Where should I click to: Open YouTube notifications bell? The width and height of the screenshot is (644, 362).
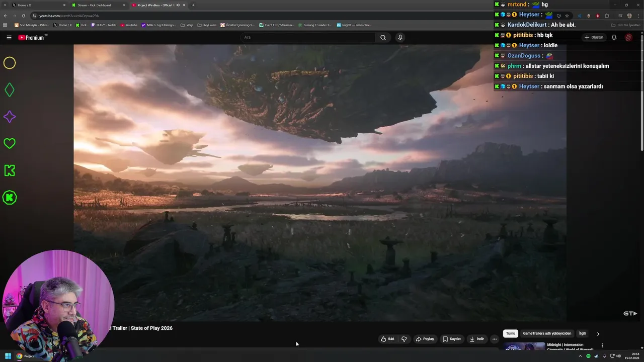pyautogui.click(x=614, y=37)
